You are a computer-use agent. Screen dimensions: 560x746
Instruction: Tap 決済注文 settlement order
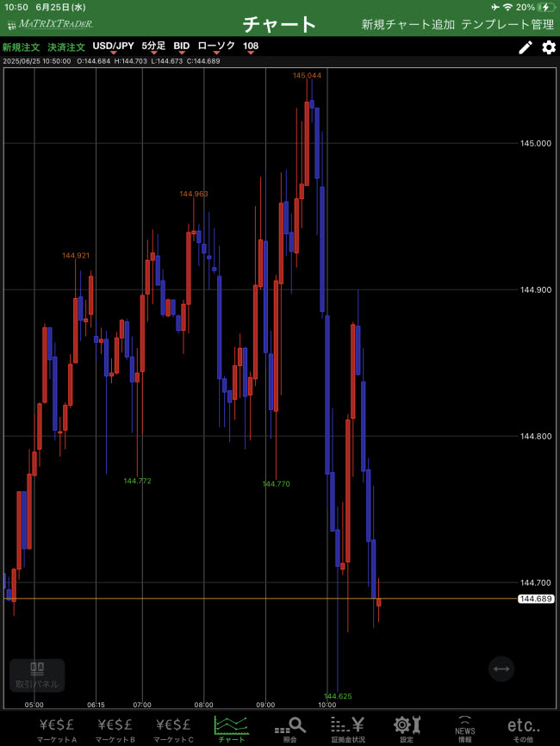66,47
